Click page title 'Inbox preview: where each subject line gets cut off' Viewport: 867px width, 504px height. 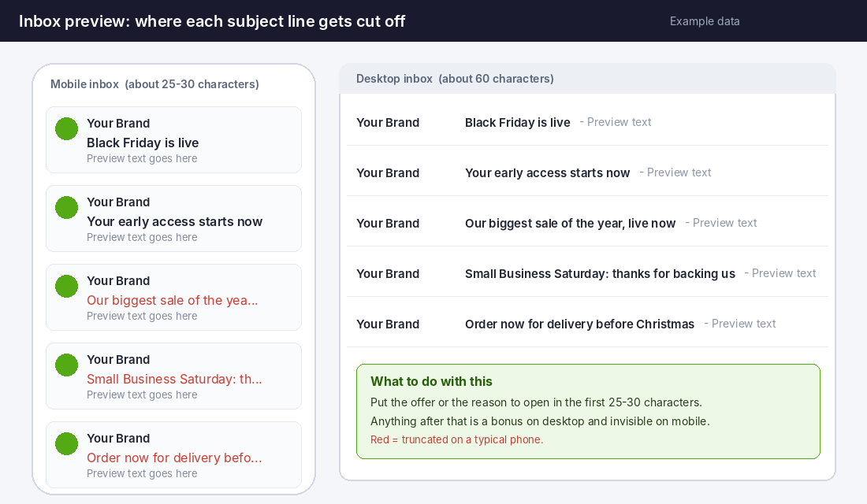pyautogui.click(x=212, y=21)
